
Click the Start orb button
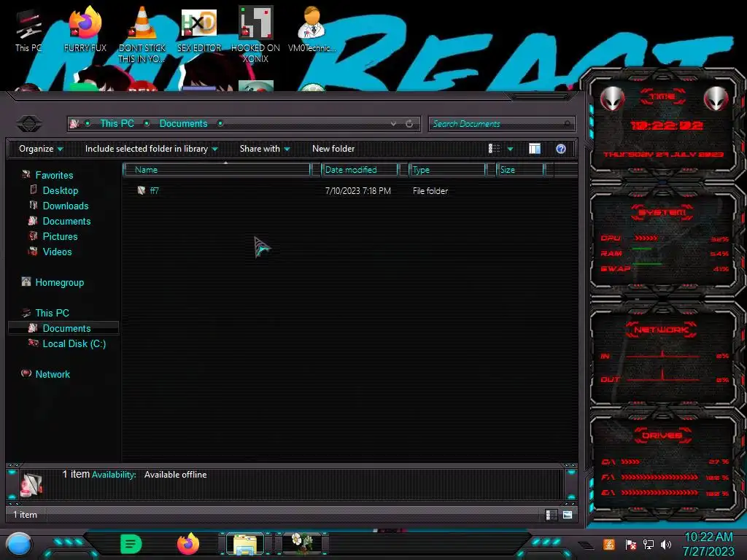click(19, 544)
